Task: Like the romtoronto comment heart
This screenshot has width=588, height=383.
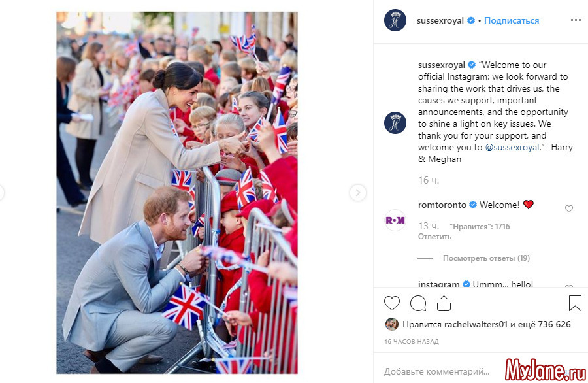Action: pyautogui.click(x=569, y=208)
